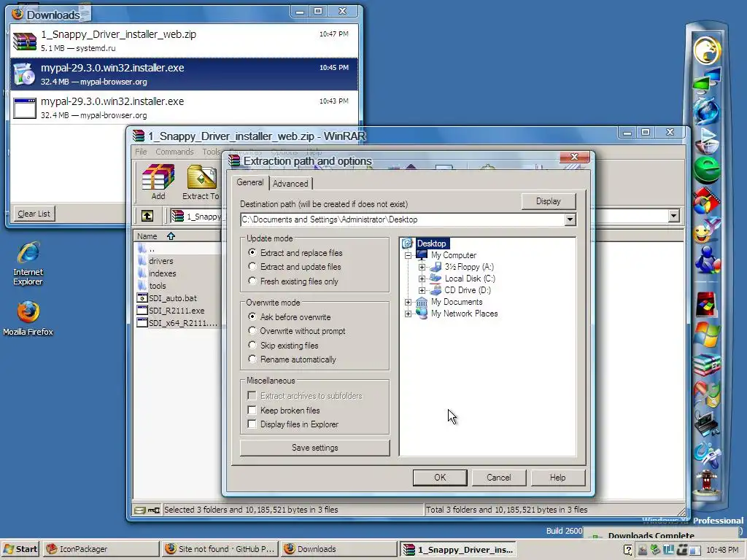This screenshot has width=747, height=560.
Task: Open Internet Explorer desktop shortcut
Action: click(x=28, y=263)
